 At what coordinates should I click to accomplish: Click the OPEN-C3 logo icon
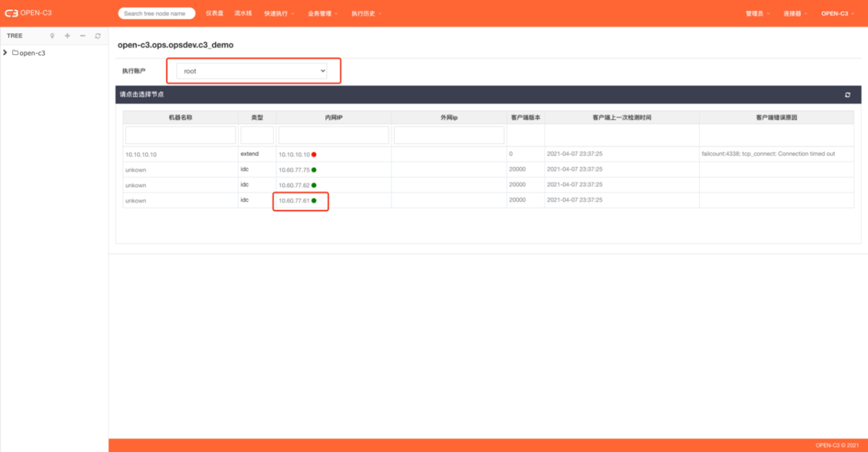11,13
